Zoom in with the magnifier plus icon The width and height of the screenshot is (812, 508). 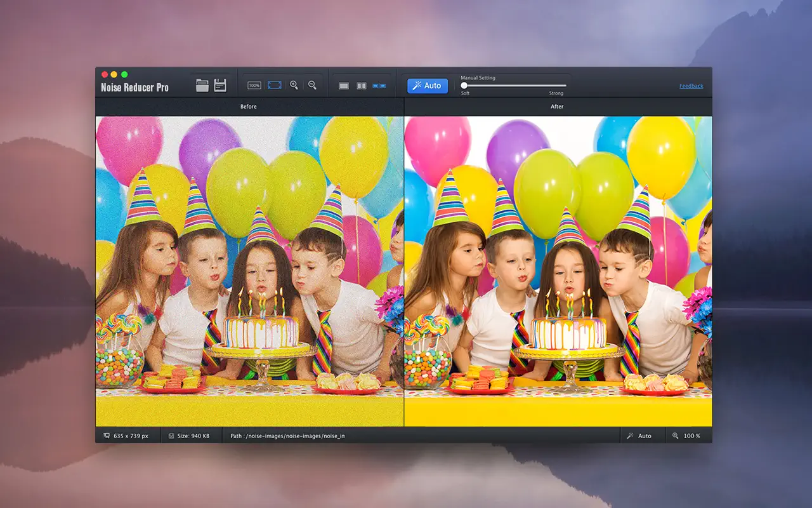294,85
